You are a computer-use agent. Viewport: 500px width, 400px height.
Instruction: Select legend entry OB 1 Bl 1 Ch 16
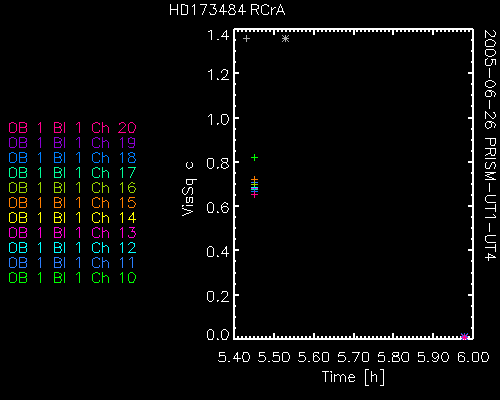[72, 188]
